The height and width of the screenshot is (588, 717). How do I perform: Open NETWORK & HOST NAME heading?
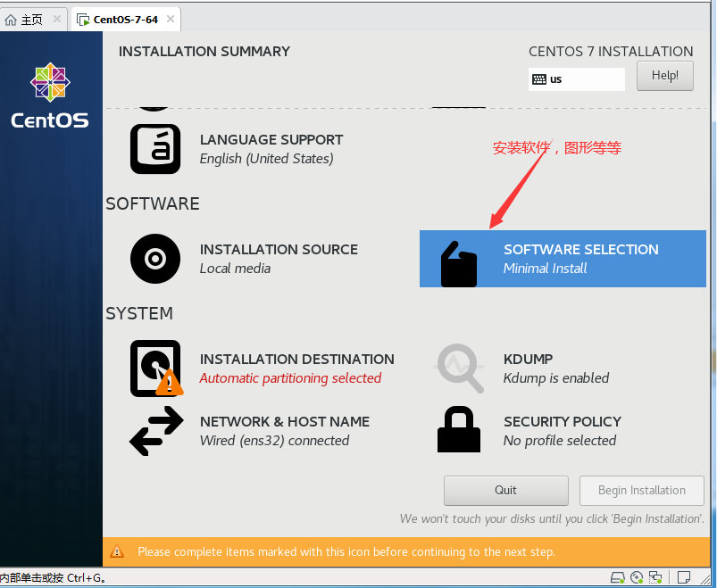285,421
